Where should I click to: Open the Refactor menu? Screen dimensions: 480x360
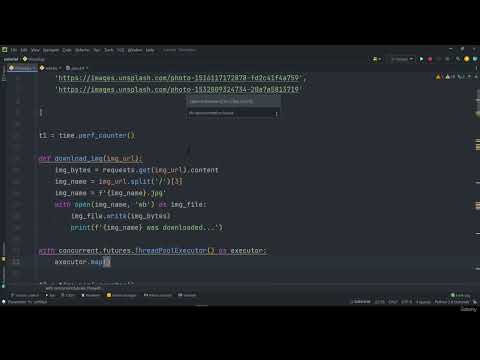(82, 50)
